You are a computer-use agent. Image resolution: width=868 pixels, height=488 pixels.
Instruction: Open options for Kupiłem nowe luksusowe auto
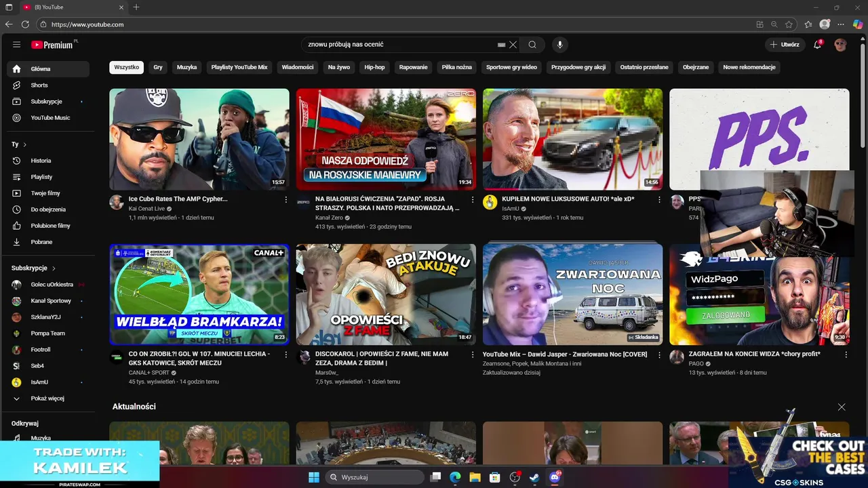point(659,200)
